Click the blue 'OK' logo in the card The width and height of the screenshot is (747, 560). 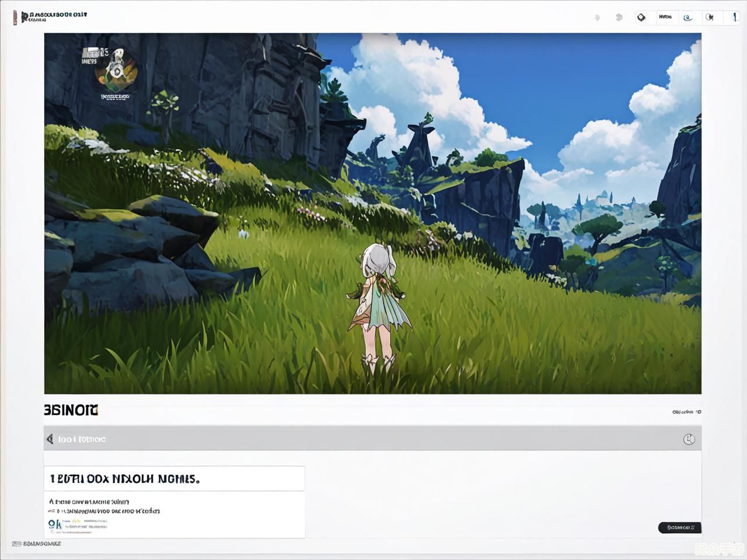[x=55, y=525]
